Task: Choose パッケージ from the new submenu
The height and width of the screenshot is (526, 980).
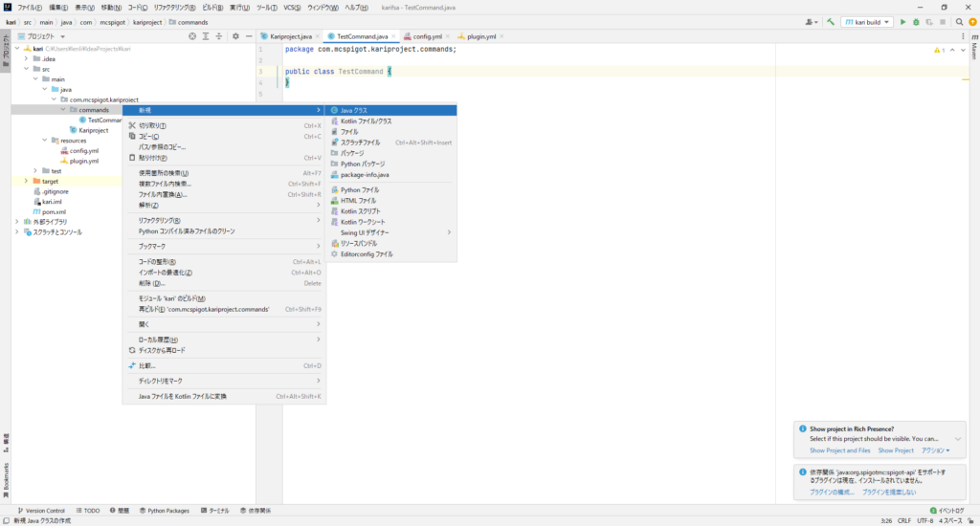Action: point(351,153)
